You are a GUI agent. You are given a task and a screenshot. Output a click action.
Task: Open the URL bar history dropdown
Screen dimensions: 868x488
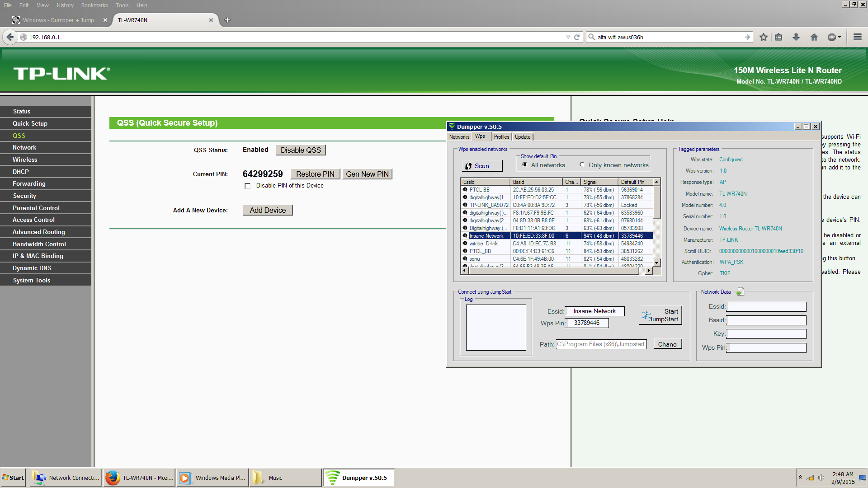pyautogui.click(x=568, y=38)
